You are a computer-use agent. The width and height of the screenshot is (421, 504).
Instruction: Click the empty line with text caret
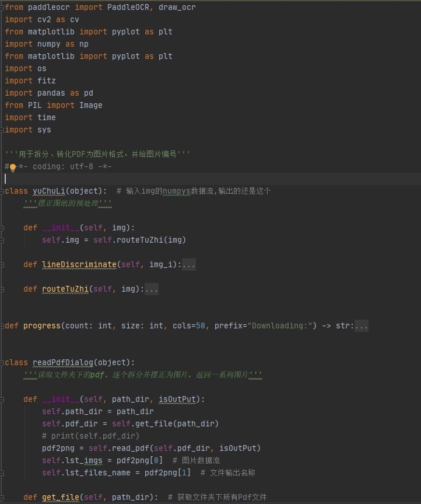[x=210, y=179]
